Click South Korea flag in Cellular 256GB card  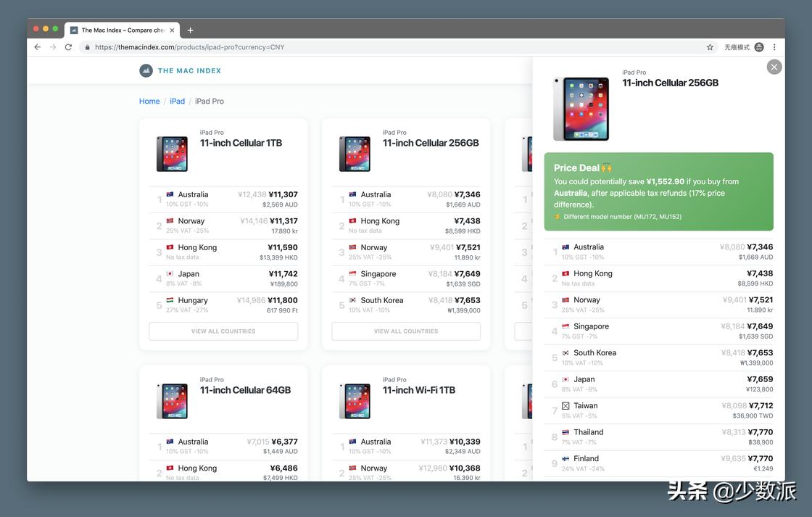pos(352,300)
